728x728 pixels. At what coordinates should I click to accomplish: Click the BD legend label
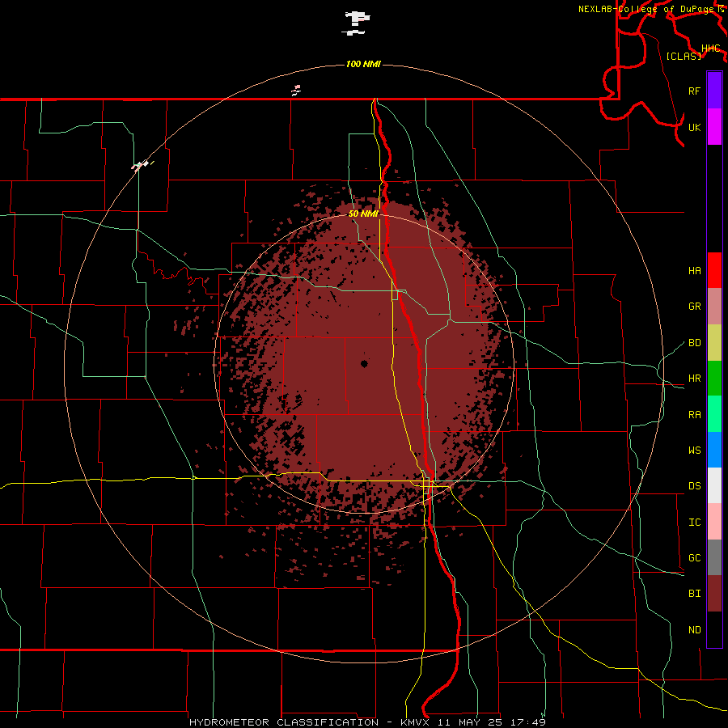click(x=694, y=343)
